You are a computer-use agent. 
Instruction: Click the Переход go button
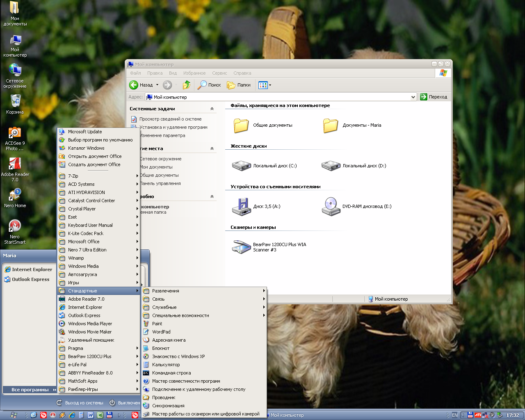coord(434,97)
